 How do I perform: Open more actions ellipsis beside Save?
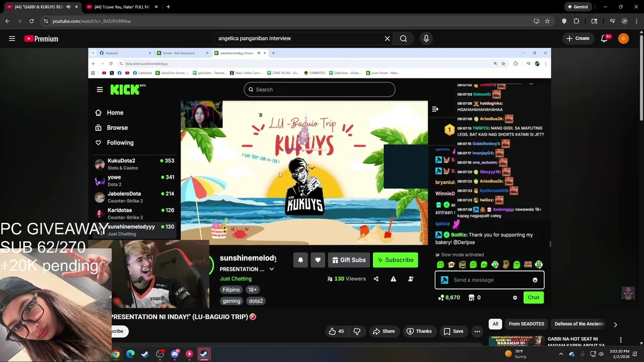click(x=477, y=331)
